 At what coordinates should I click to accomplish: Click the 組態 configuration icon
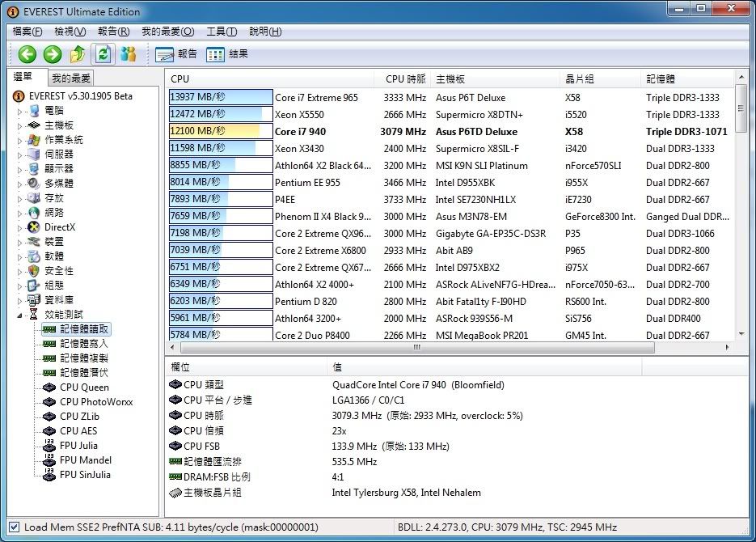34,286
